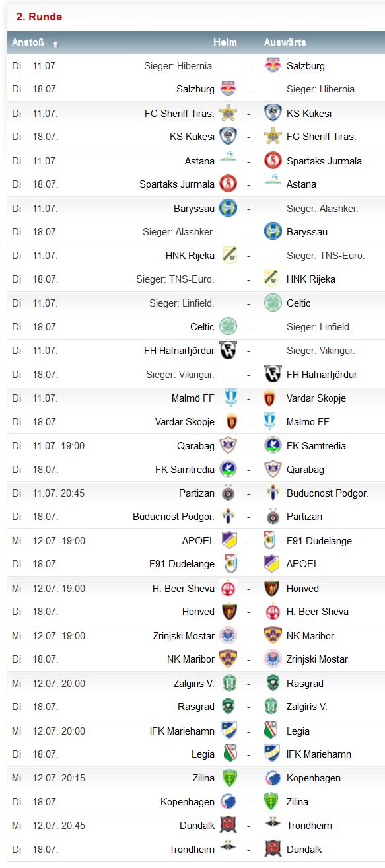Click the Legia crest in the 12.07. row
Screen dimensions: 385x868
coord(271,731)
